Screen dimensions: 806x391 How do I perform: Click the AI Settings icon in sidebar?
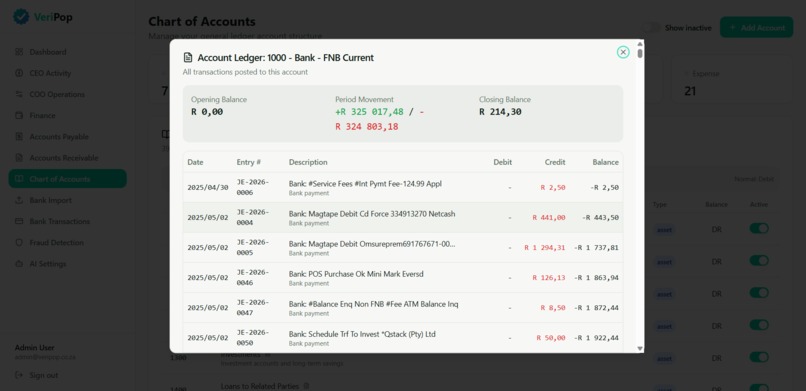pos(19,264)
